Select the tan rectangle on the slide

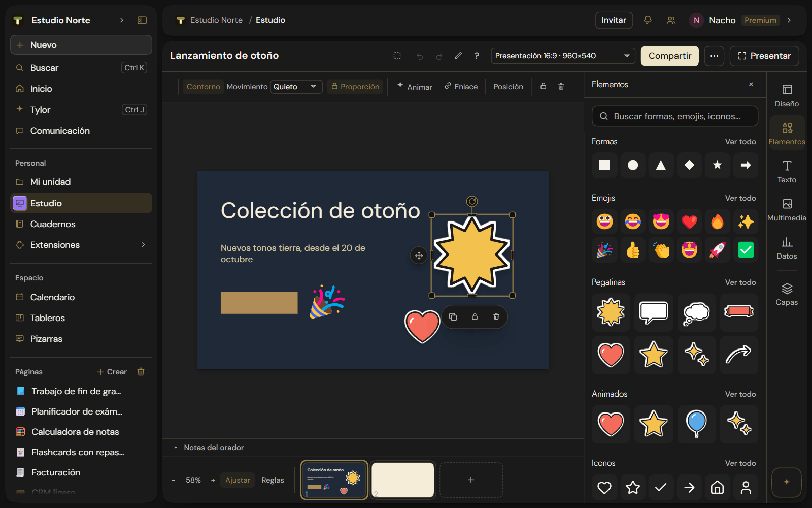pyautogui.click(x=259, y=303)
